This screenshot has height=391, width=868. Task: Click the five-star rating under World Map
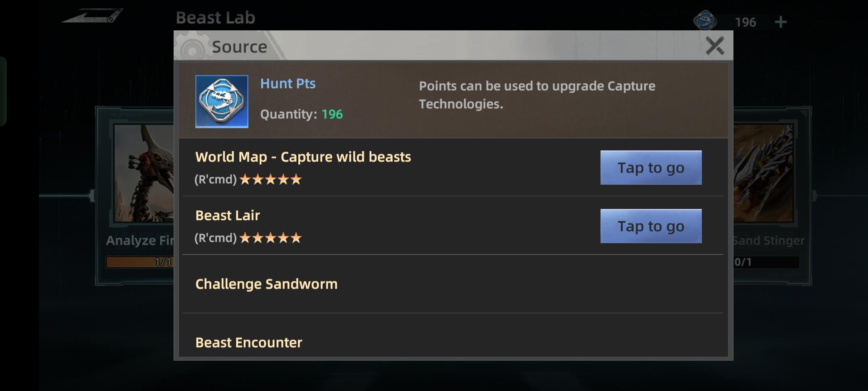(271, 180)
